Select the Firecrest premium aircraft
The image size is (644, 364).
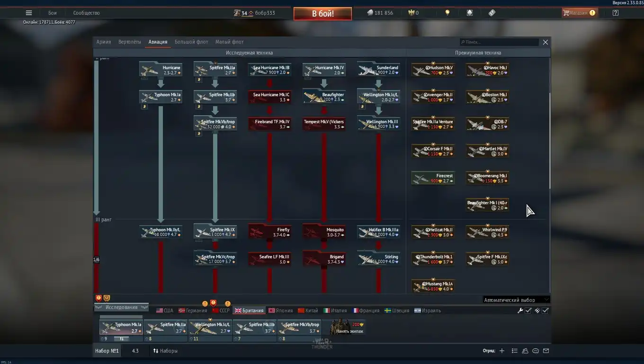tap(433, 178)
